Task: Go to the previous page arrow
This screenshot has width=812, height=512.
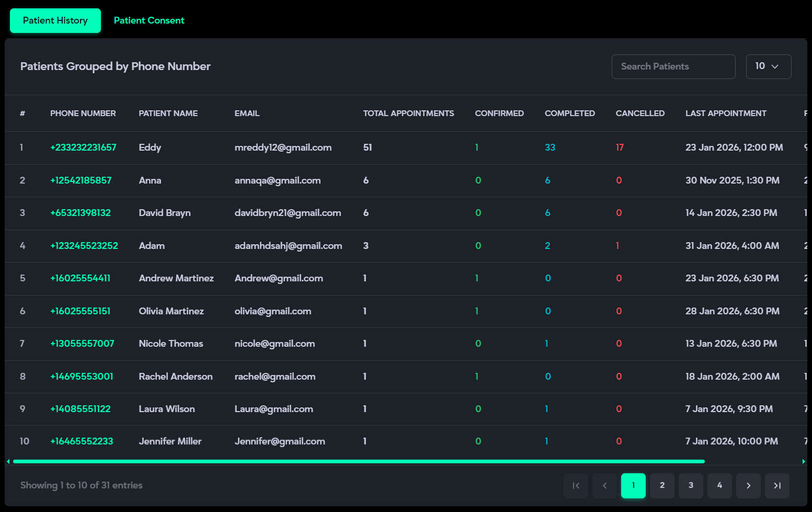Action: click(604, 485)
